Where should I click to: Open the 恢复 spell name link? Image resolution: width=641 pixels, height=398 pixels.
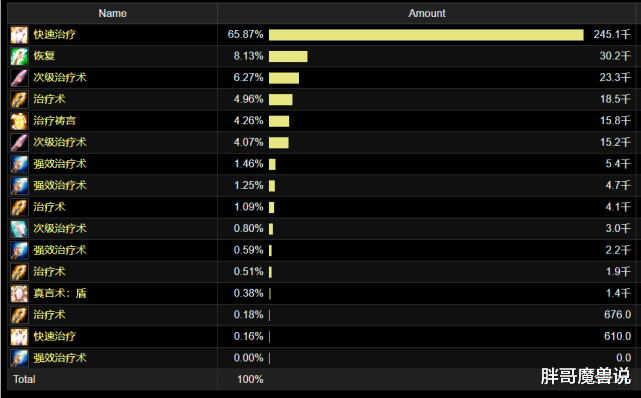click(44, 56)
